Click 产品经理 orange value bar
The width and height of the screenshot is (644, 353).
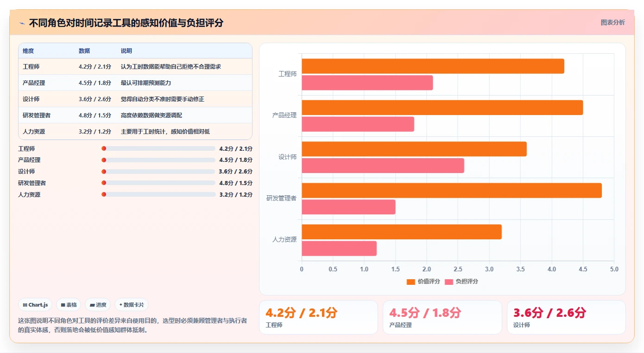click(x=442, y=108)
